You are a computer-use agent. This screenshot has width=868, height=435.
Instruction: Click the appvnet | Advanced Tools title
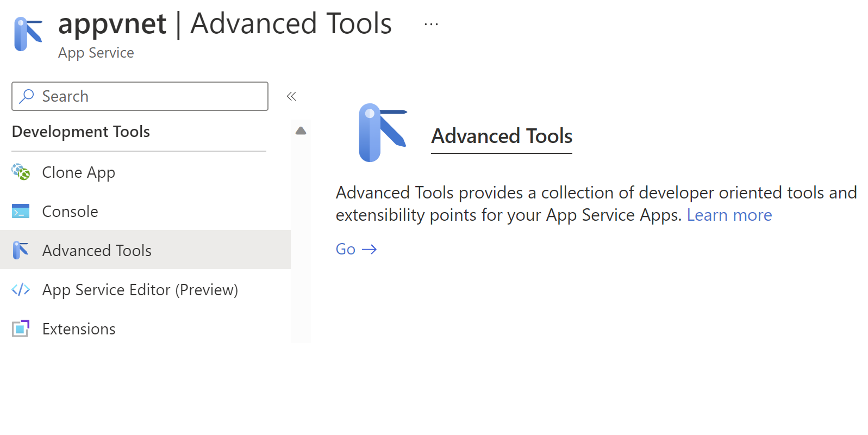pyautogui.click(x=225, y=24)
